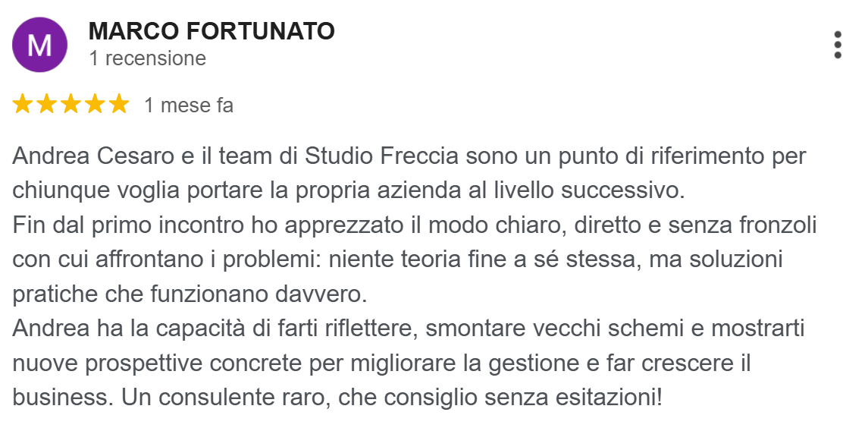
Task: Click the "1 recensione" review count
Action: (x=147, y=58)
